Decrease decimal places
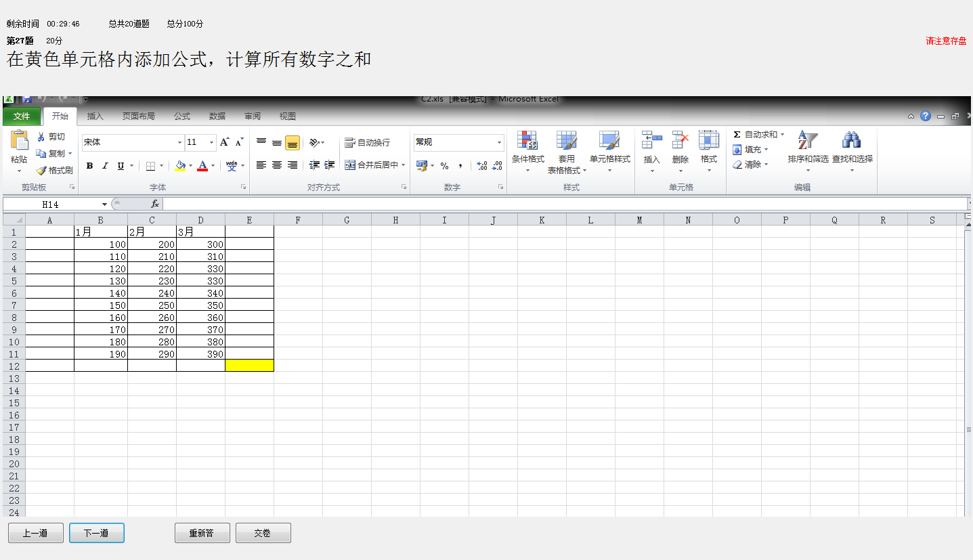973x560 pixels. pyautogui.click(x=497, y=166)
